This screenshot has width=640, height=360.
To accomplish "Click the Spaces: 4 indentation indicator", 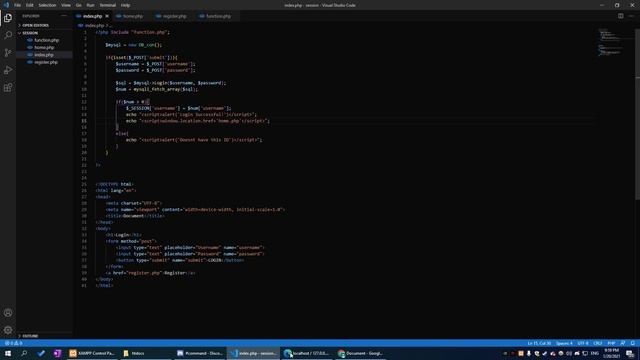I will tap(564, 343).
